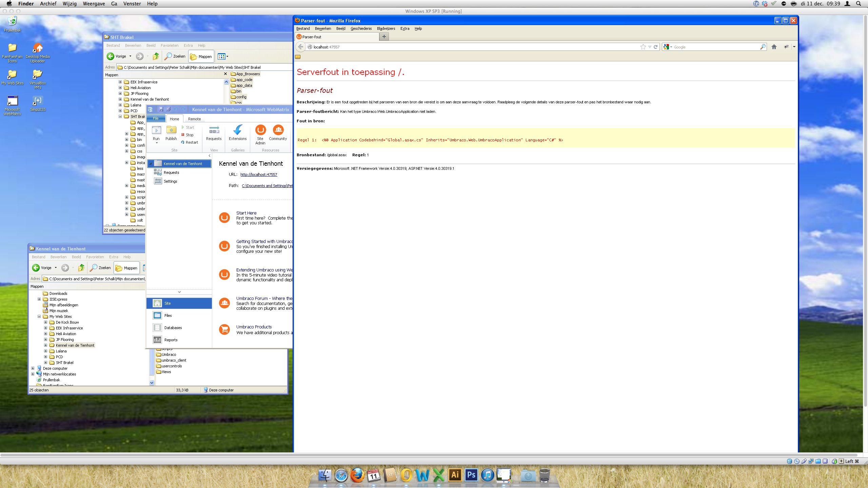Open Illustrator from the macOS dock
Screen dimensions: 868x488
click(455, 475)
